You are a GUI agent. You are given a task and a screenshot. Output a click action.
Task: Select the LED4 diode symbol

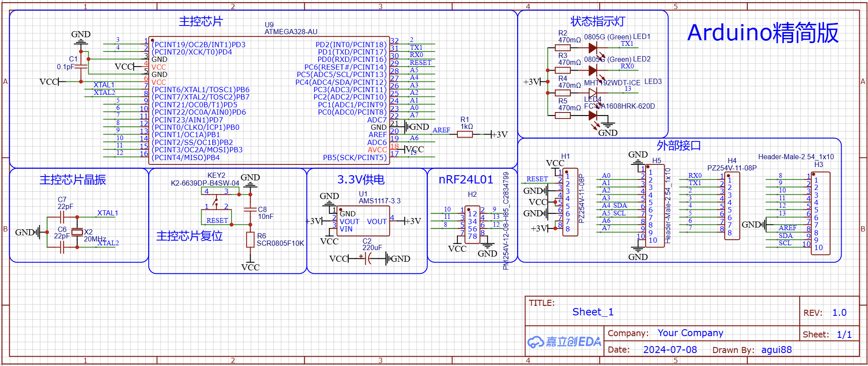593,116
